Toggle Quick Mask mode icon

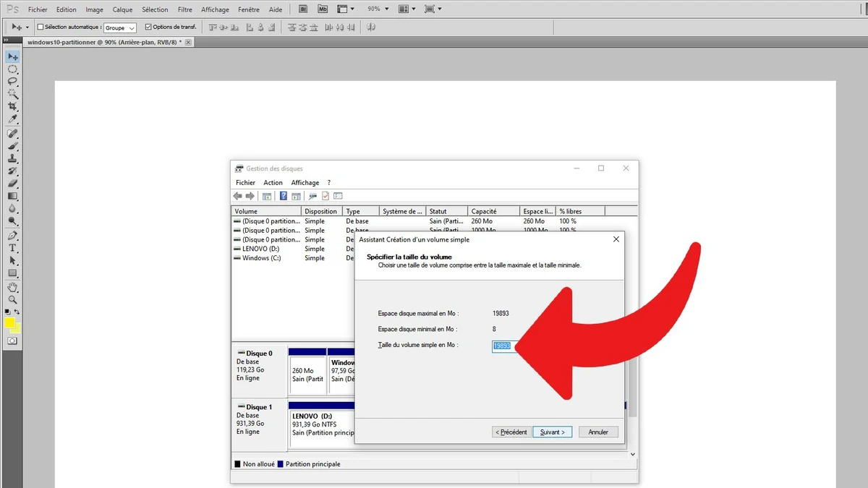point(12,341)
